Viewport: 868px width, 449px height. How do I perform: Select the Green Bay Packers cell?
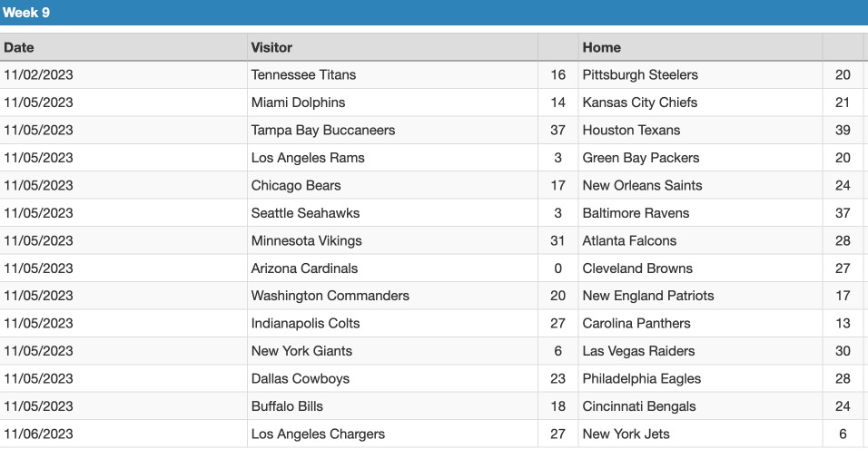pyautogui.click(x=700, y=158)
